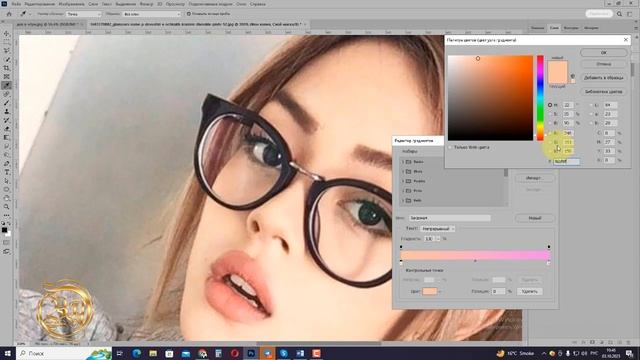
Task: Click the gradient name input field
Action: tap(449, 218)
